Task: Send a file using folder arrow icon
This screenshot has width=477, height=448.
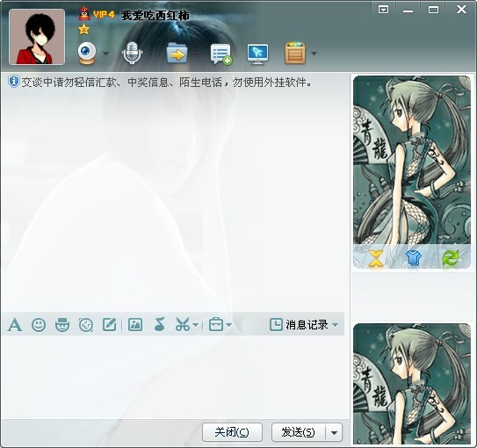Action: click(177, 54)
